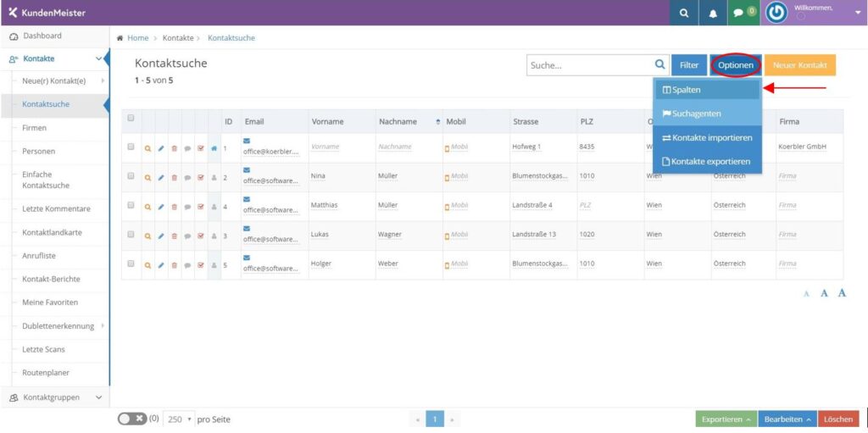Comment bubble icon for Holger Weber row

click(187, 265)
